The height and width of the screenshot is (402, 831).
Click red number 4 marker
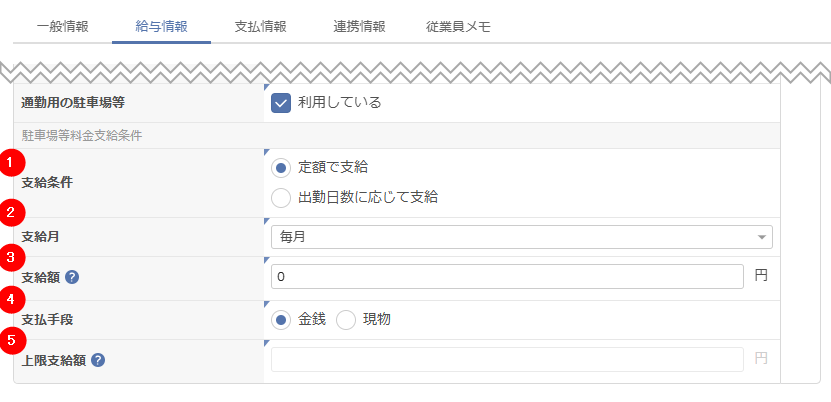[11, 298]
